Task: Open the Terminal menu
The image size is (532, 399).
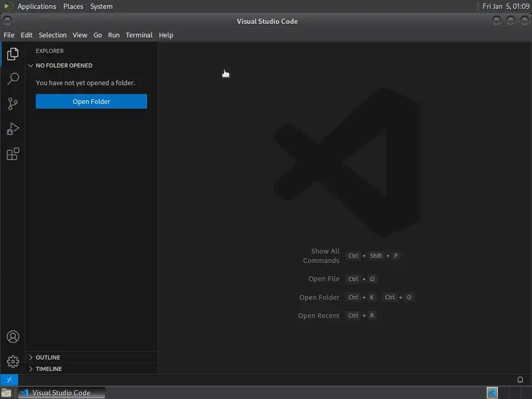Action: tap(139, 35)
